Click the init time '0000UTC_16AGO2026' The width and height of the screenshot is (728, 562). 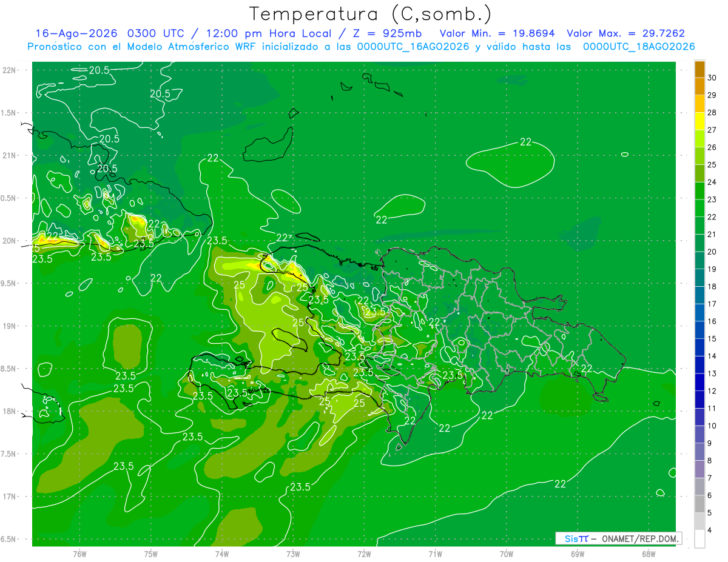pos(413,47)
